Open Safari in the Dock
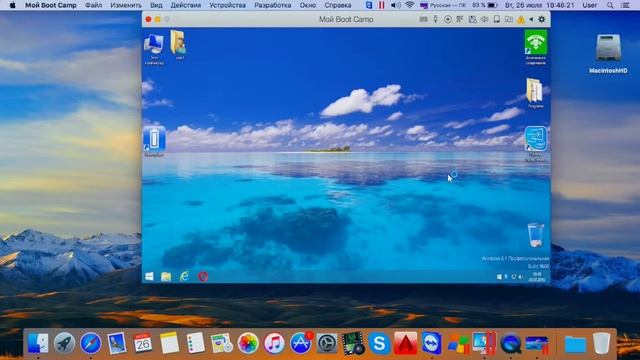The height and width of the screenshot is (360, 640). pyautogui.click(x=91, y=343)
